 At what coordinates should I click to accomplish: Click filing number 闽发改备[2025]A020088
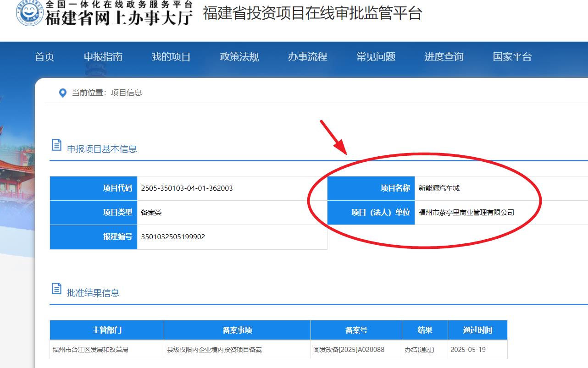pos(349,350)
